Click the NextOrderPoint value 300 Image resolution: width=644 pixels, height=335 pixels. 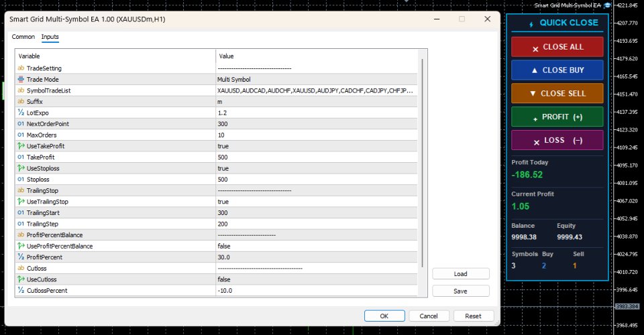tap(223, 124)
